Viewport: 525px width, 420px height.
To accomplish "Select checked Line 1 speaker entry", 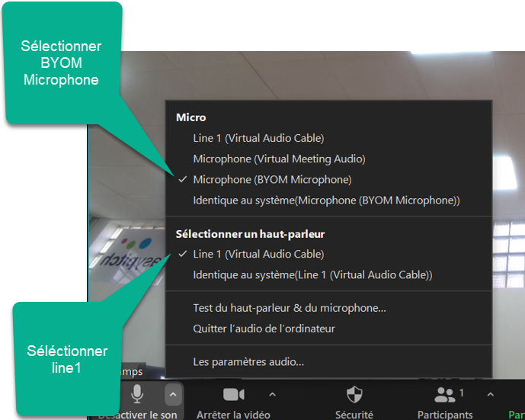I will (x=258, y=254).
